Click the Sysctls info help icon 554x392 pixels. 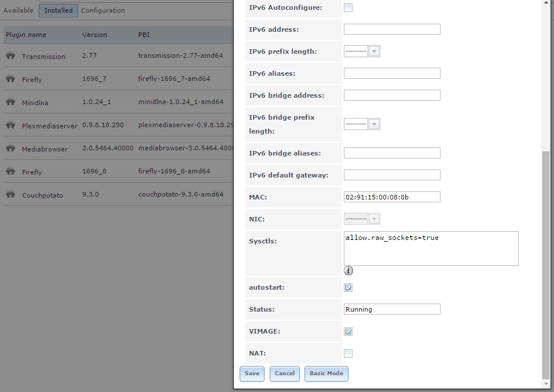[x=348, y=271]
